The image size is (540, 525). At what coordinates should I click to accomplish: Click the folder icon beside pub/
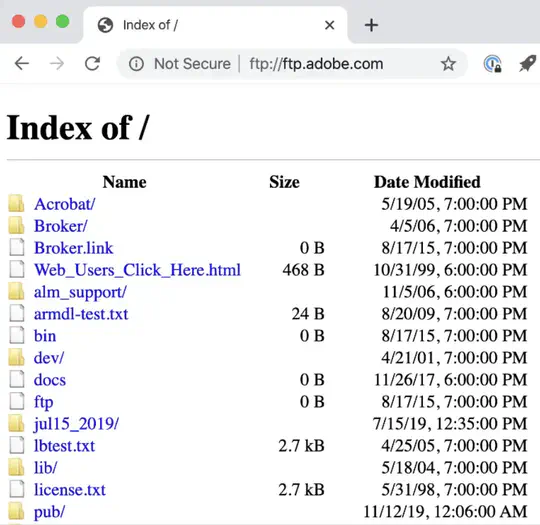click(16, 511)
